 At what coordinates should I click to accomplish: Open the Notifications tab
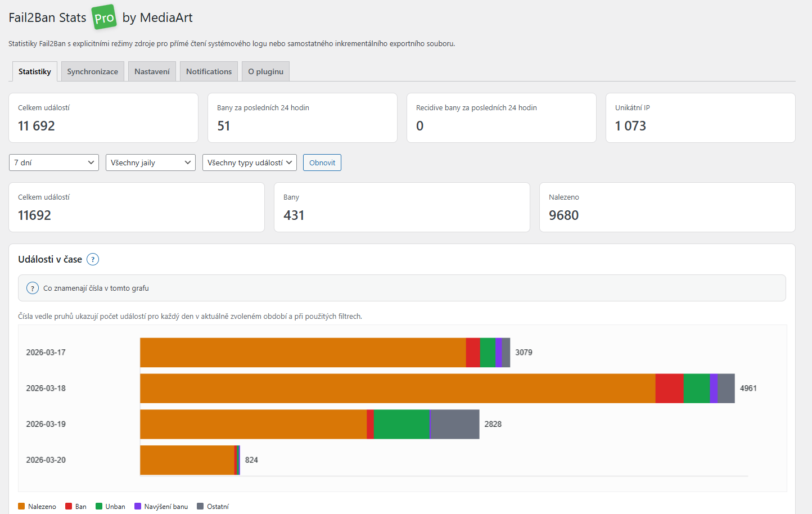pyautogui.click(x=209, y=71)
